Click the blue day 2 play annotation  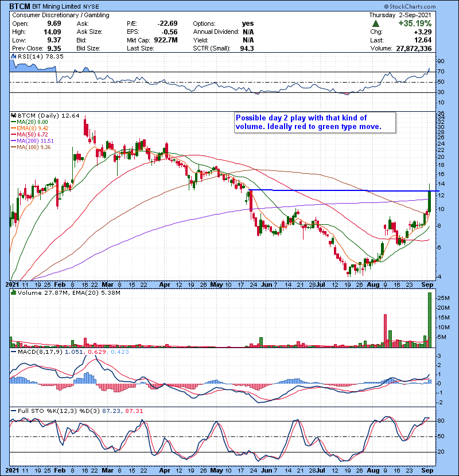click(x=315, y=122)
